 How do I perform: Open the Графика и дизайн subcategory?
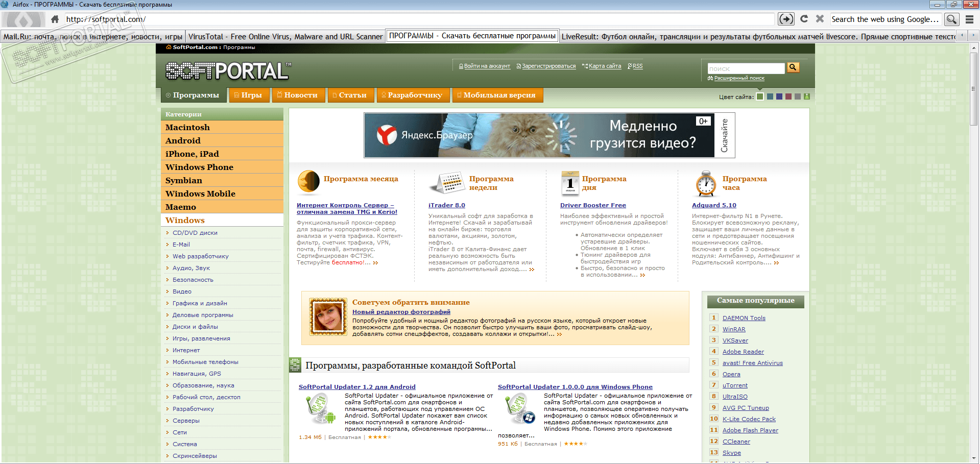tap(200, 303)
